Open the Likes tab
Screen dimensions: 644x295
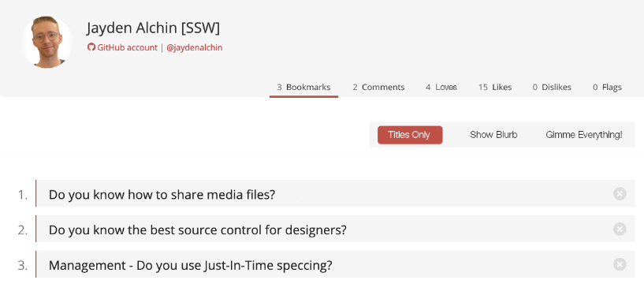(x=495, y=87)
